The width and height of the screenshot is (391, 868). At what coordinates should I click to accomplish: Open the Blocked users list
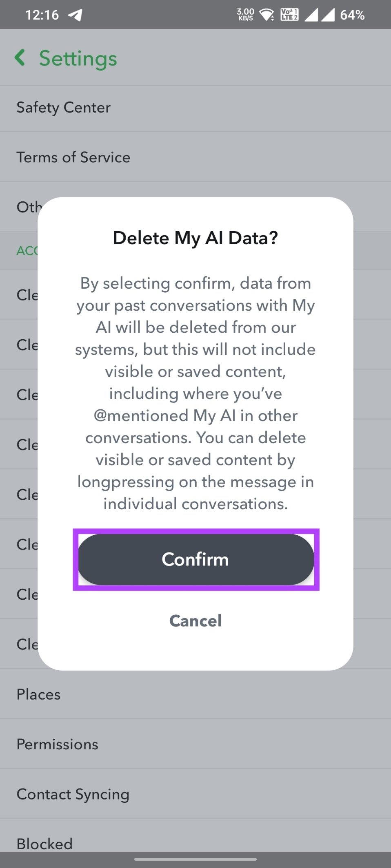click(44, 844)
